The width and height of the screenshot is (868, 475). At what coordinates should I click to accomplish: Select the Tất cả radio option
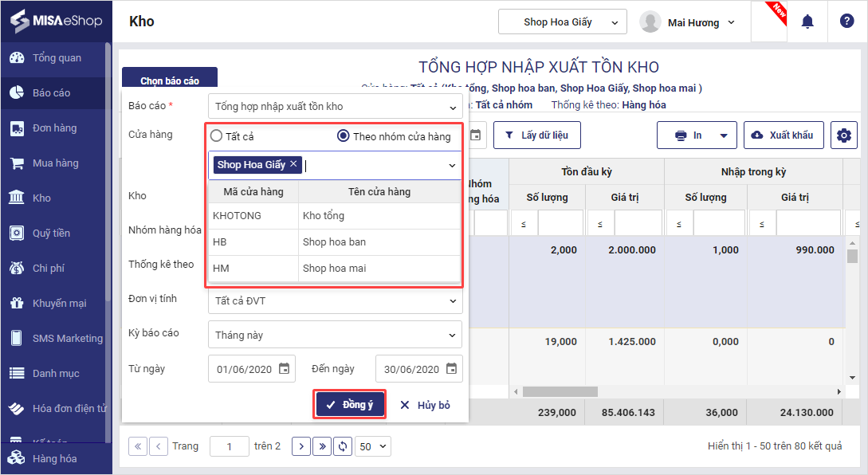tap(217, 135)
